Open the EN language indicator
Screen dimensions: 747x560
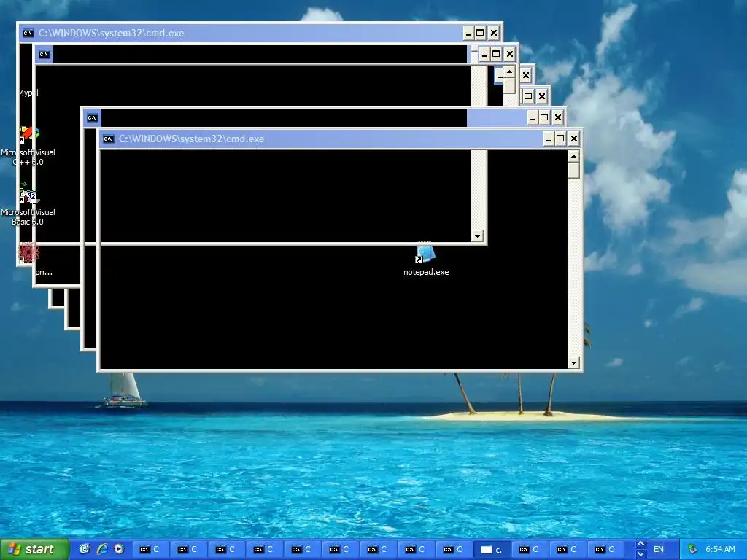[x=659, y=550]
